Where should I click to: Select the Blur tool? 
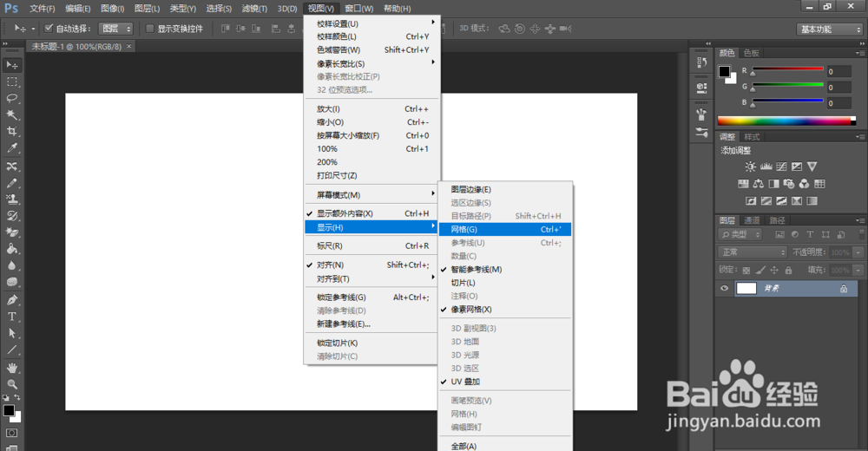[x=11, y=265]
